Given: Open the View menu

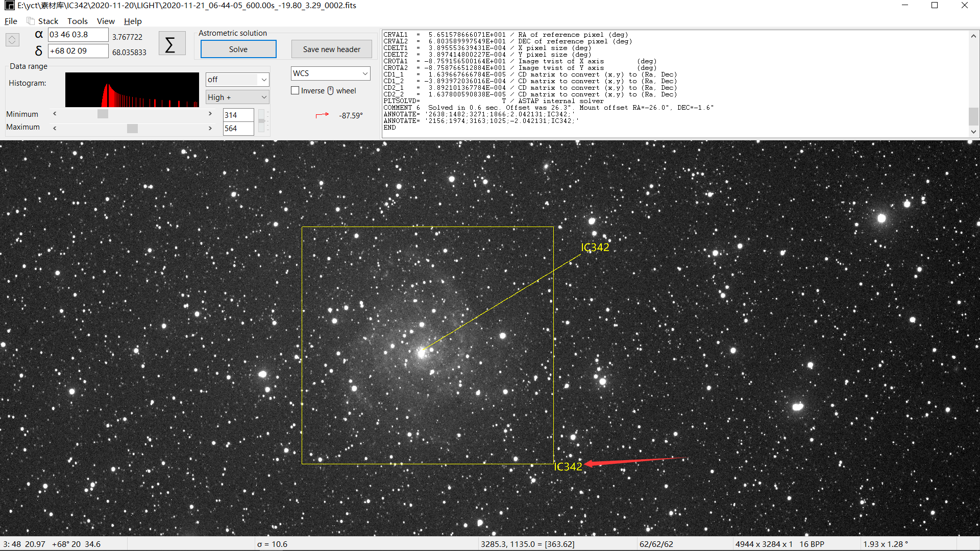Looking at the screenshot, I should tap(106, 21).
